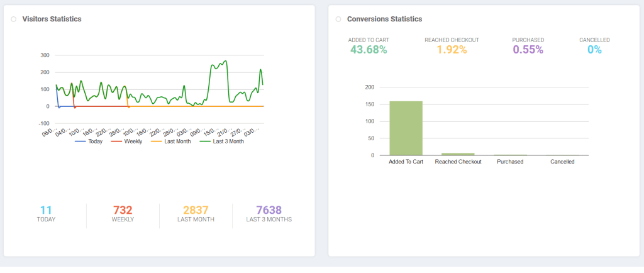644x273 pixels.
Task: Click the Added To Cart bar
Action: click(406, 128)
